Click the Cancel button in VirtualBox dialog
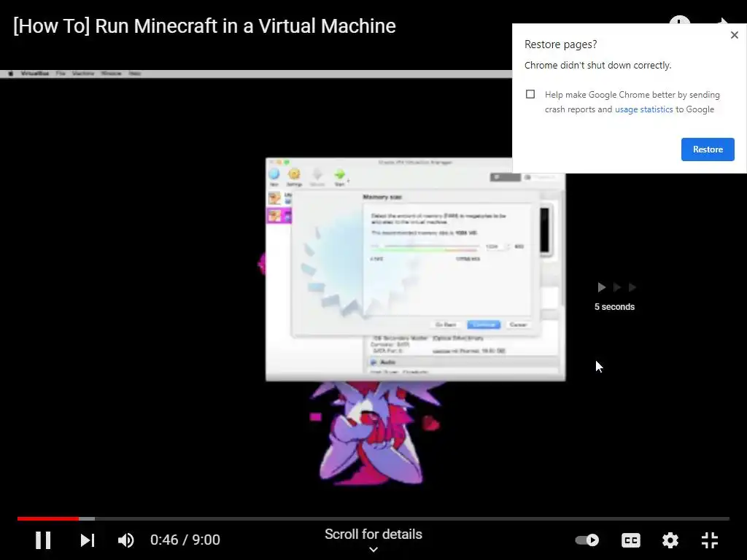This screenshot has width=747, height=560. pyautogui.click(x=518, y=324)
